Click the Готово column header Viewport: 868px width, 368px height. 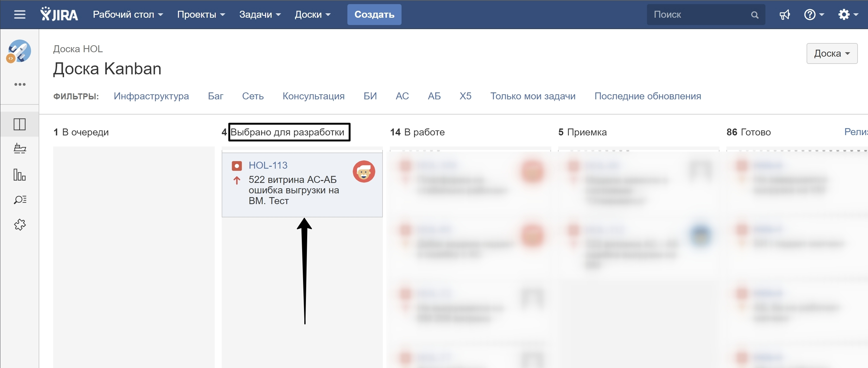756,132
